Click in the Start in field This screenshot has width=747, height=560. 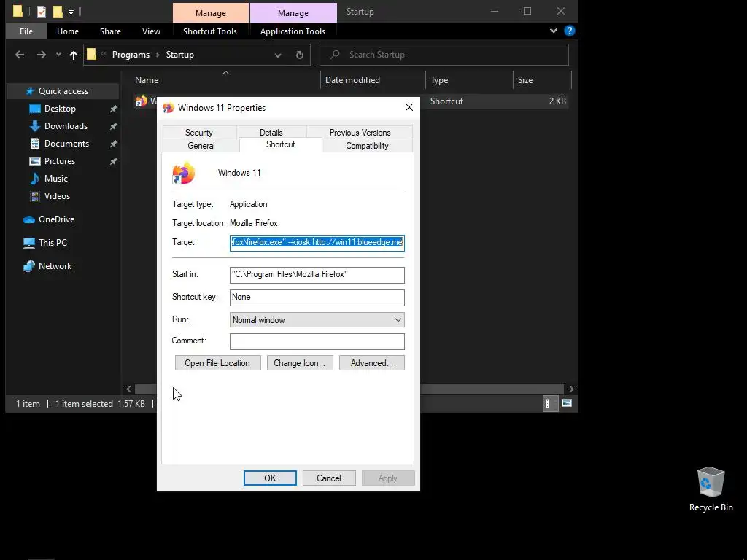coord(317,275)
